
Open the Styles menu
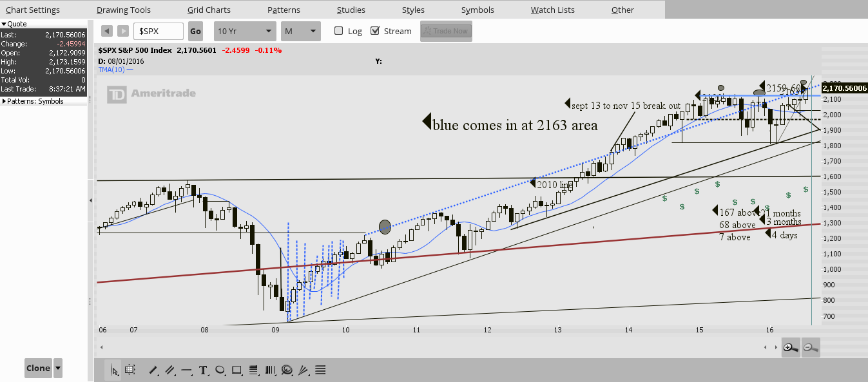click(413, 10)
